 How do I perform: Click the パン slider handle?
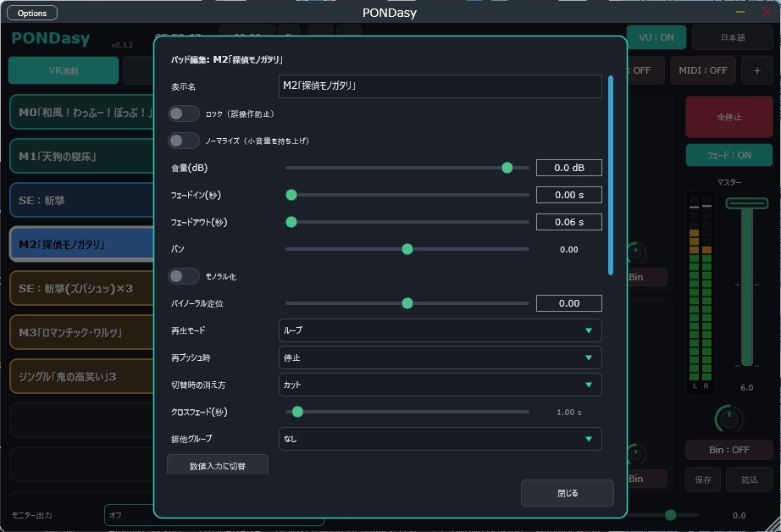407,249
